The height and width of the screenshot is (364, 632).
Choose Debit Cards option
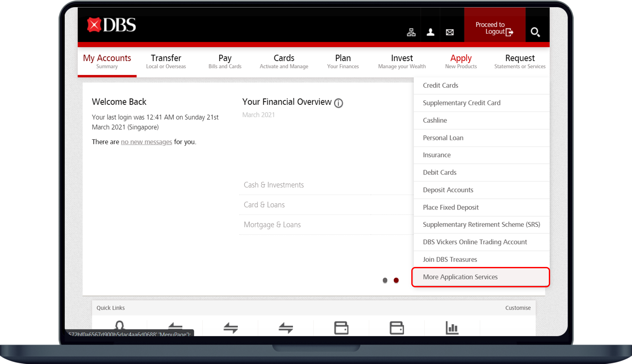click(482, 172)
